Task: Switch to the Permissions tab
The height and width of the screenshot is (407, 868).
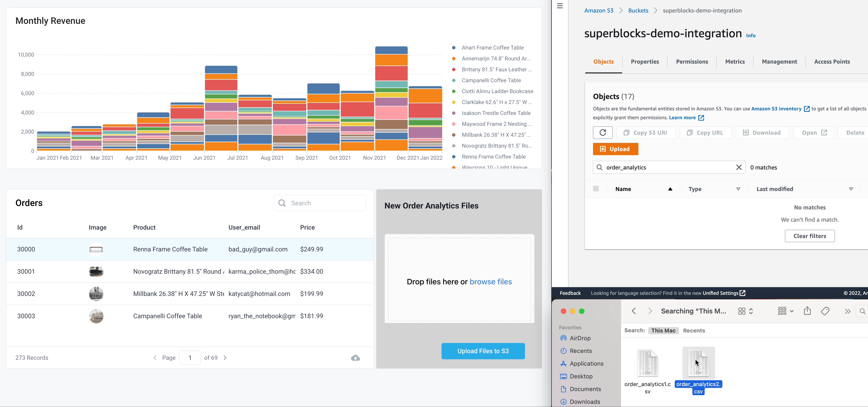Action: point(692,62)
